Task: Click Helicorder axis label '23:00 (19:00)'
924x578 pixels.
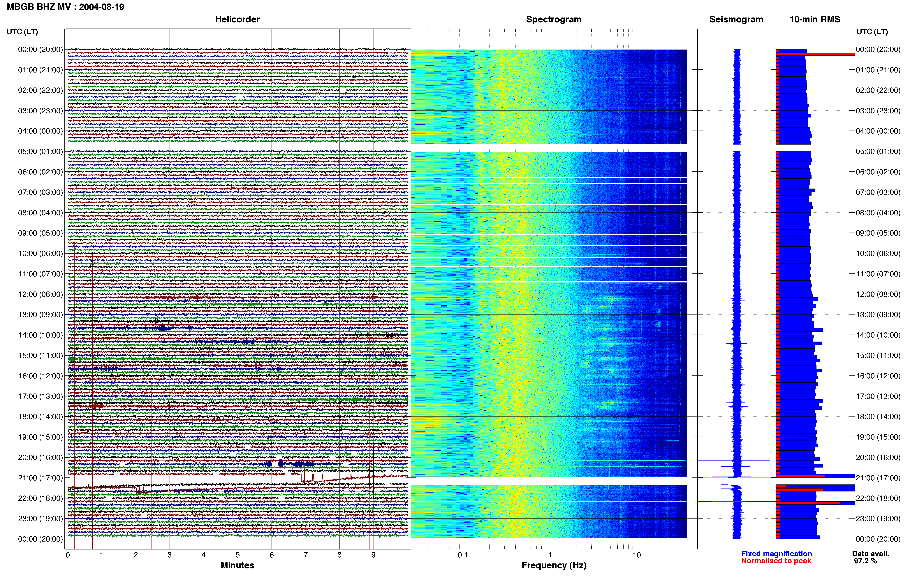Action: (41, 518)
